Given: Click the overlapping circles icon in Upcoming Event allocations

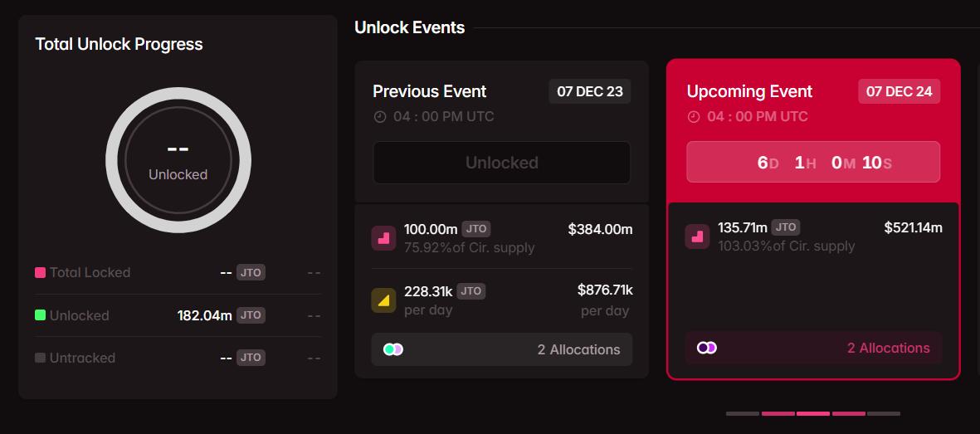Looking at the screenshot, I should coord(707,348).
